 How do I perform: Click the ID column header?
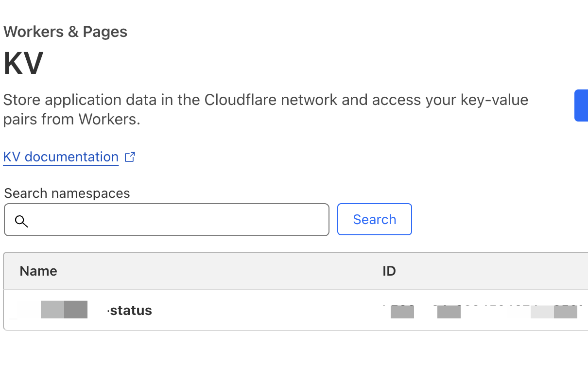pos(389,271)
